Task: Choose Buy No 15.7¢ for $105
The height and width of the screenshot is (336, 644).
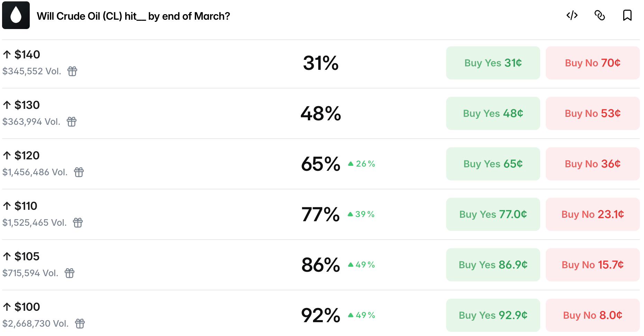Action: 592,265
